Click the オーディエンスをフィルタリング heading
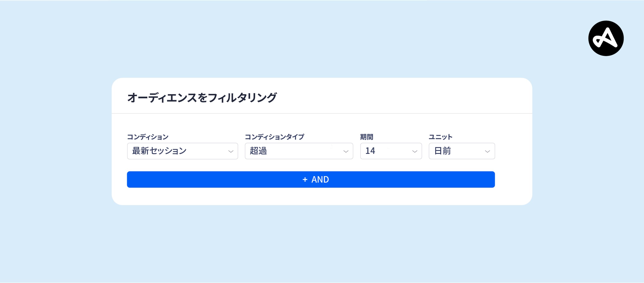644x283 pixels. 202,98
